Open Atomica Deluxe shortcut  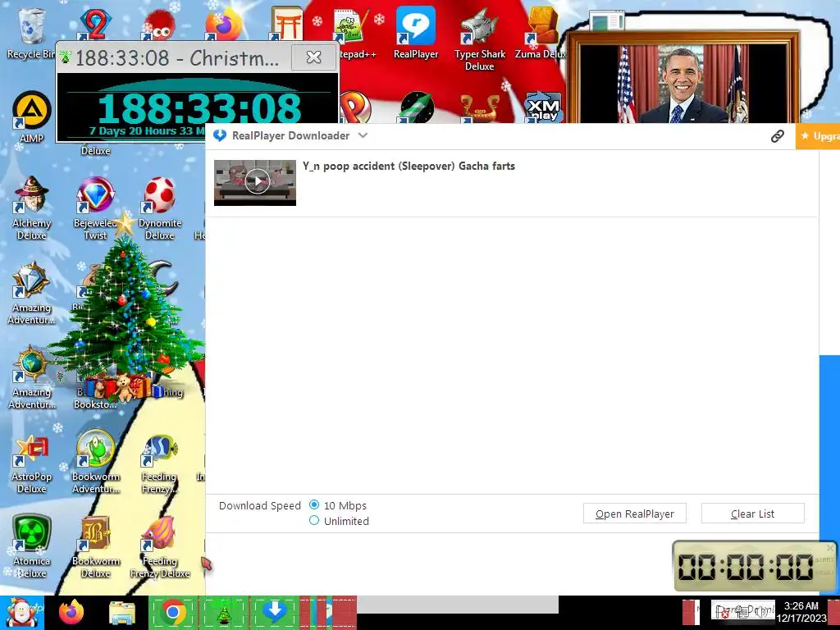click(x=32, y=546)
